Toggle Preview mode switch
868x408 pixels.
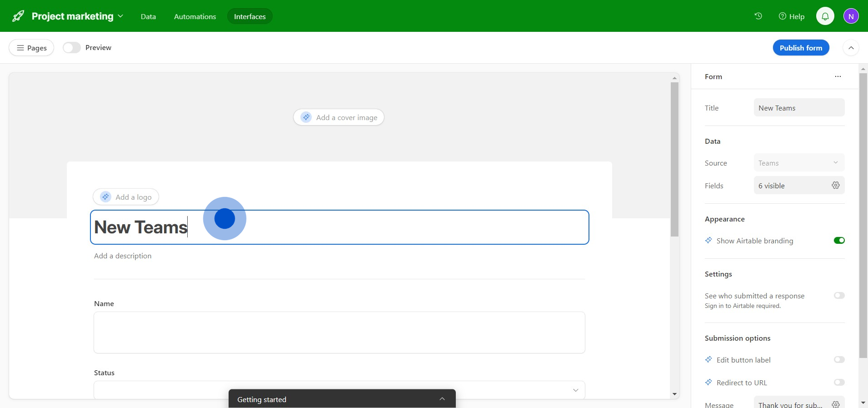click(x=71, y=48)
